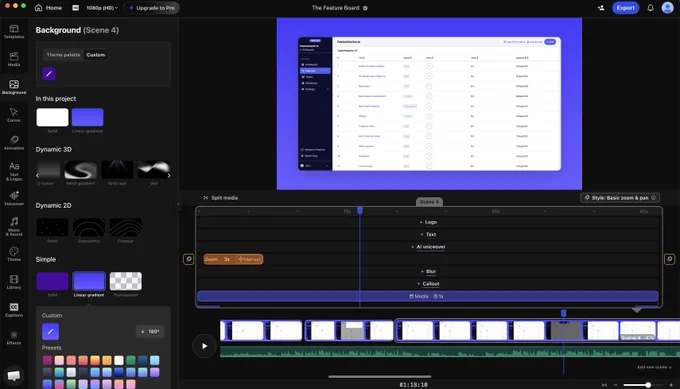Select the Transparent background option
This screenshot has height=389, width=680.
tap(125, 281)
